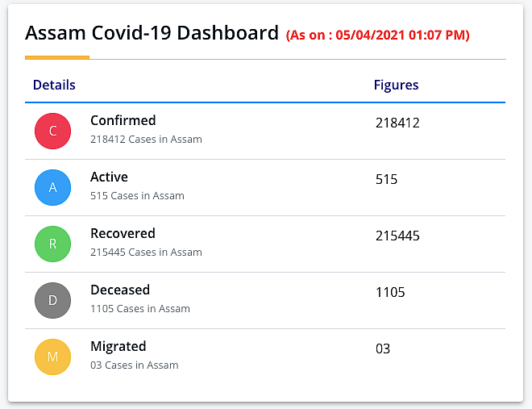
Task: Select the Confirmed row title
Action: [x=123, y=120]
